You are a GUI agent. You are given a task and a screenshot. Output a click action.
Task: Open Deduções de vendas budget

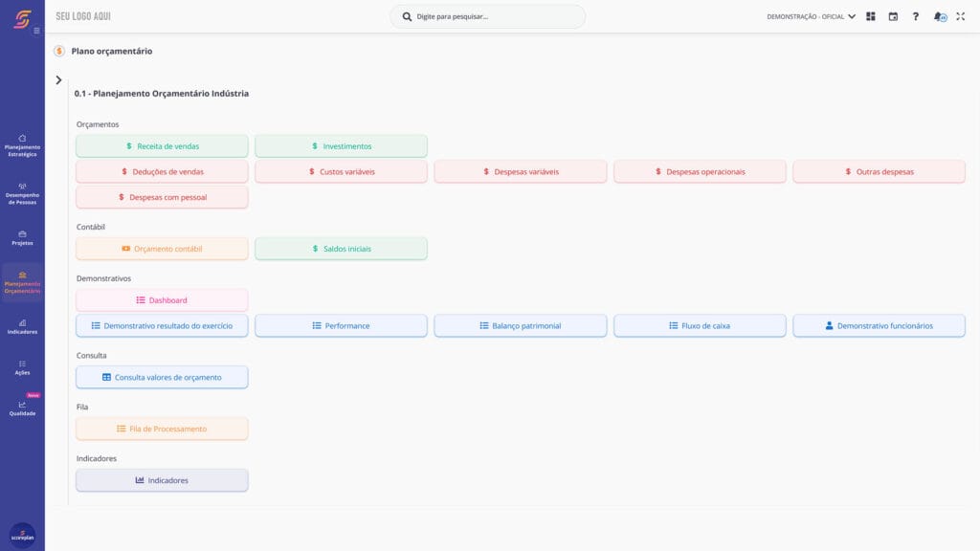coord(162,172)
